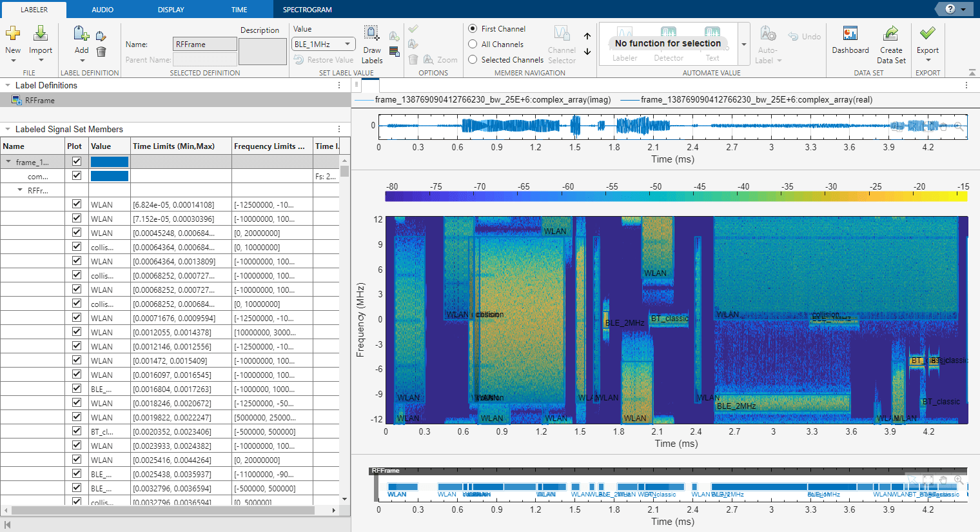The height and width of the screenshot is (532, 980).
Task: Click the Add label definition icon
Action: coord(81,35)
